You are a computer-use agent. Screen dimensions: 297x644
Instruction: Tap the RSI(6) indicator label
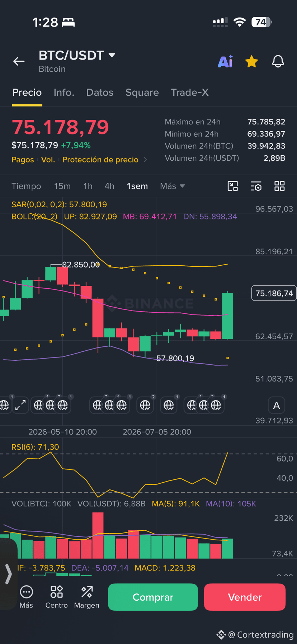click(35, 447)
